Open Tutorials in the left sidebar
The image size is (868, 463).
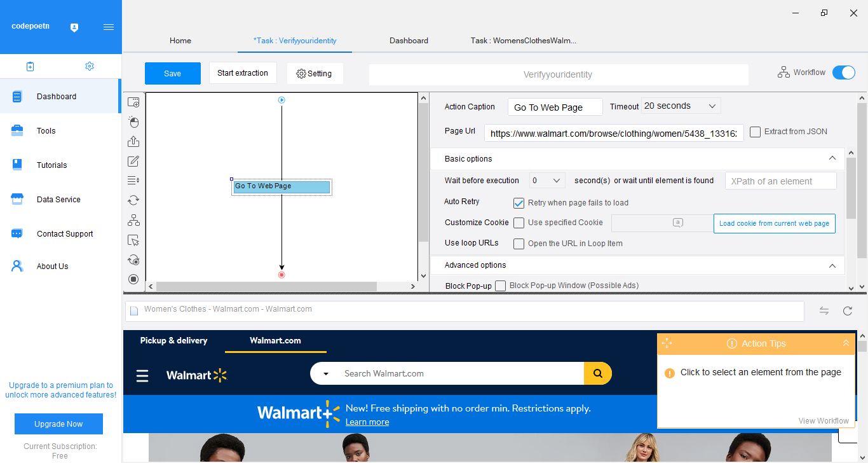[60, 165]
